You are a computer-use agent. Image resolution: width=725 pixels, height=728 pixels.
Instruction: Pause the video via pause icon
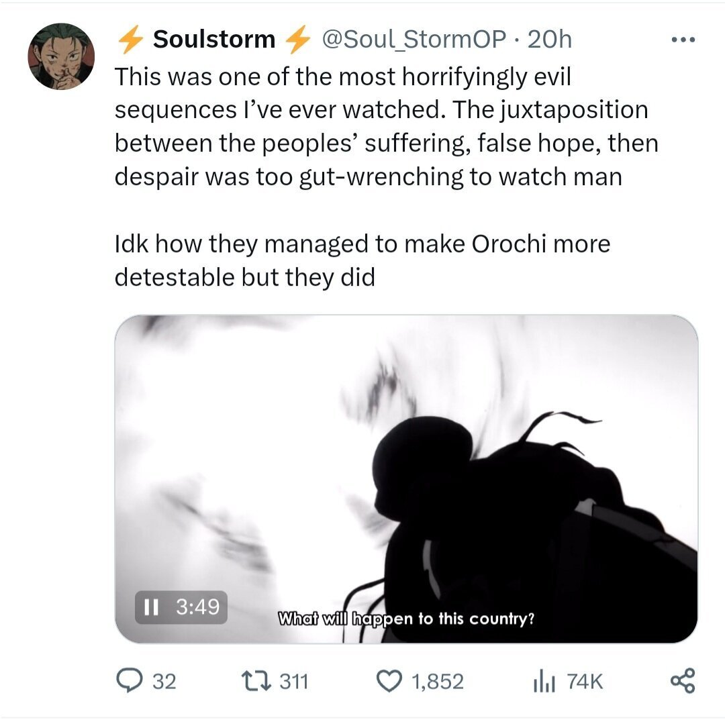coord(152,607)
